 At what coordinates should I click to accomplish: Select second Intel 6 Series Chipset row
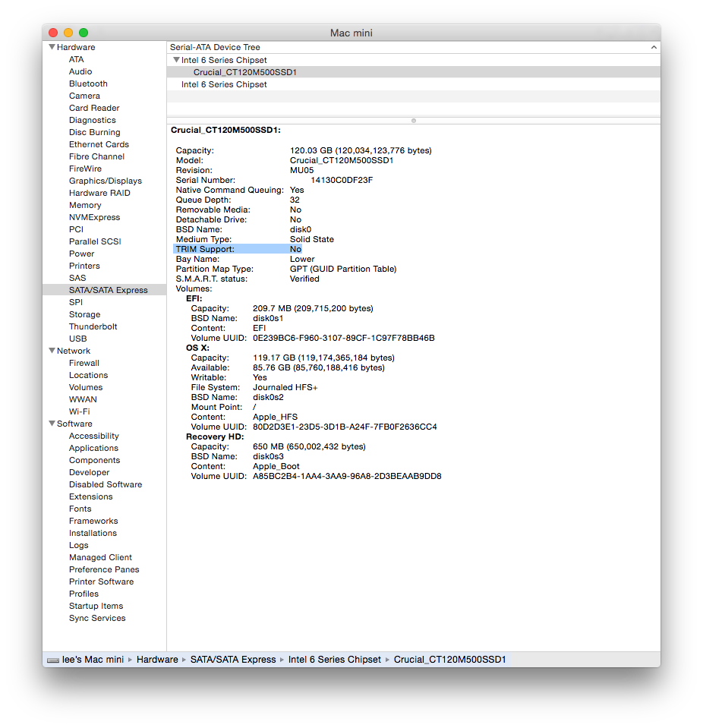tap(413, 84)
